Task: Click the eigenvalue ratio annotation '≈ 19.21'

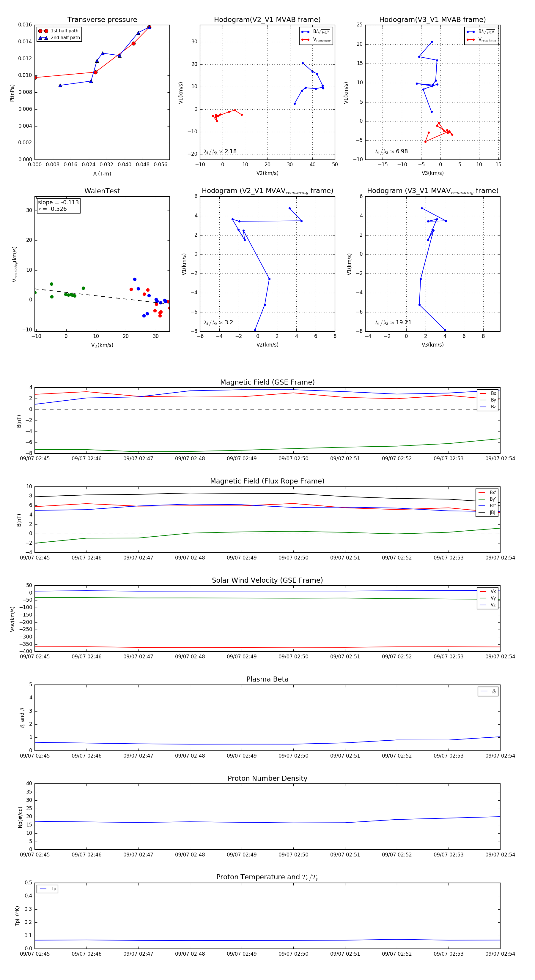Action: tap(393, 323)
